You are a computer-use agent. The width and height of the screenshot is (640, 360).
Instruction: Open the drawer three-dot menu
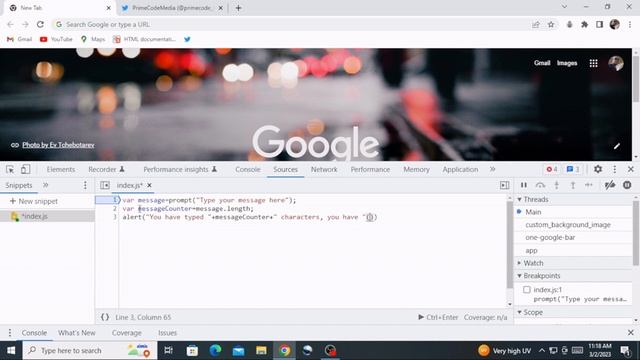10,333
